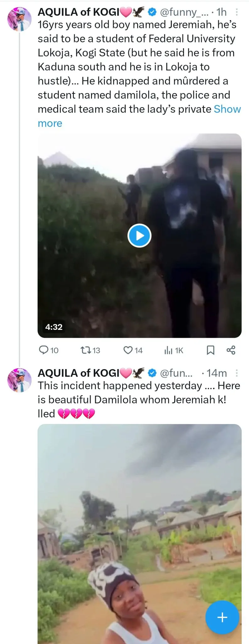Share the first tweet
249x644 pixels.
(x=231, y=350)
